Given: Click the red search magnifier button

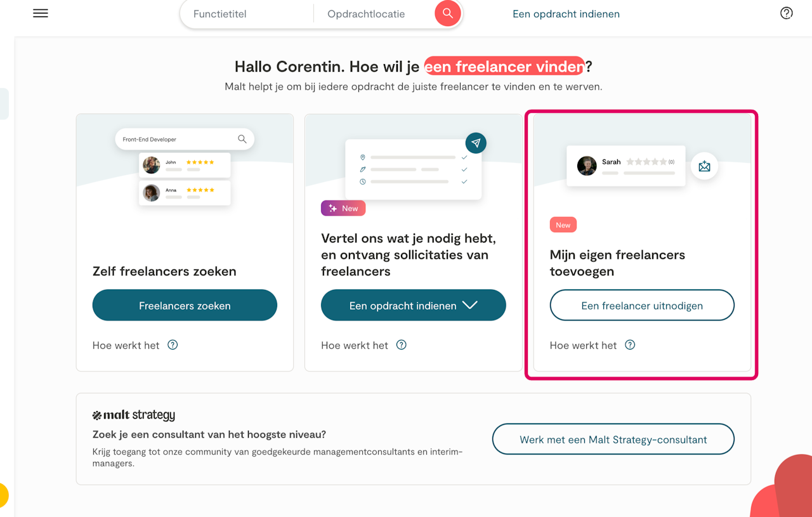Looking at the screenshot, I should (x=448, y=13).
